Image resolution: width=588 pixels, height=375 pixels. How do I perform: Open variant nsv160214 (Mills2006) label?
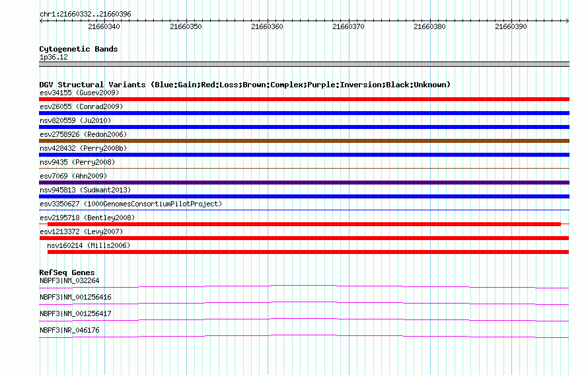89,245
